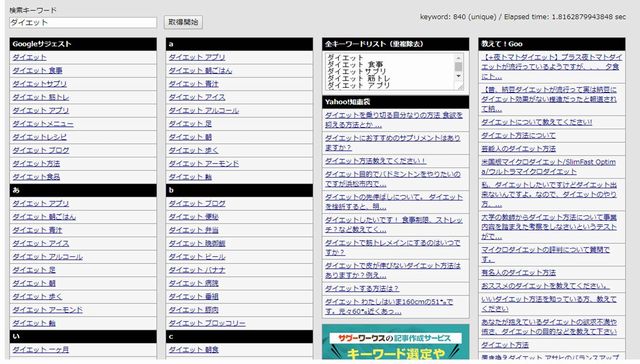Open ダイエット 朝ごはん under the a heading
Image resolution: width=640 pixels, height=364 pixels.
coord(200,71)
